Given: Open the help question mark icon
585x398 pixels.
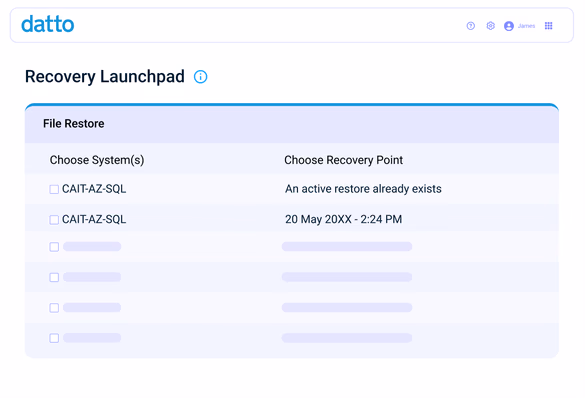Looking at the screenshot, I should tap(471, 26).
